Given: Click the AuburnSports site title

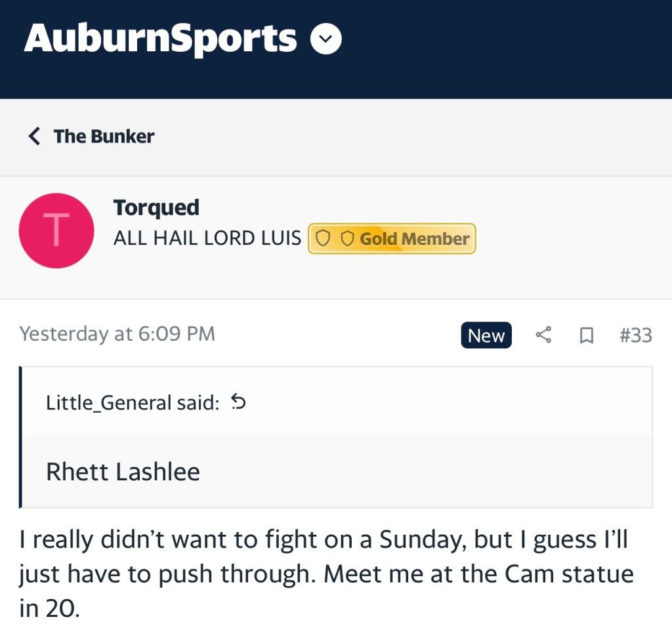Looking at the screenshot, I should 160,39.
